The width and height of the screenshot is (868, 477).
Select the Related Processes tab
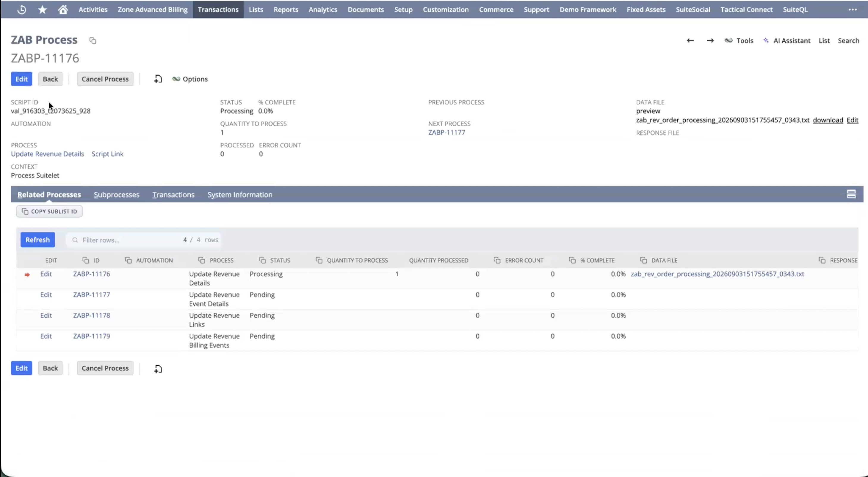49,195
